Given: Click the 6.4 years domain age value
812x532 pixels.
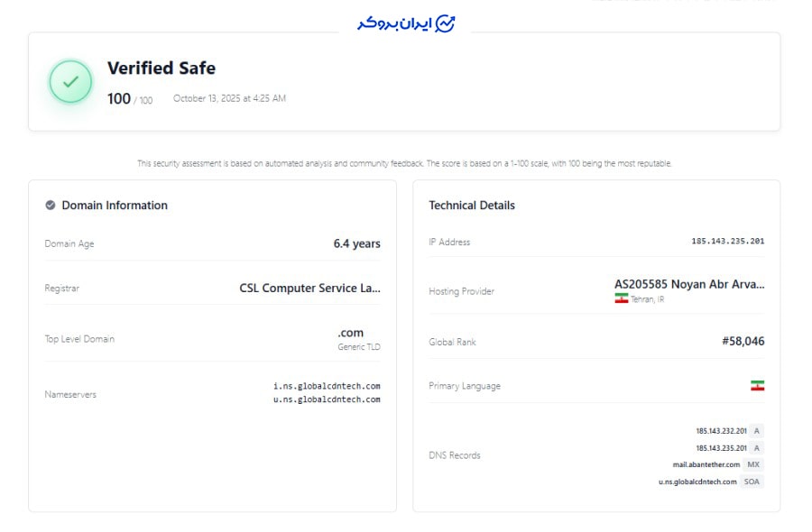Looking at the screenshot, I should (356, 243).
